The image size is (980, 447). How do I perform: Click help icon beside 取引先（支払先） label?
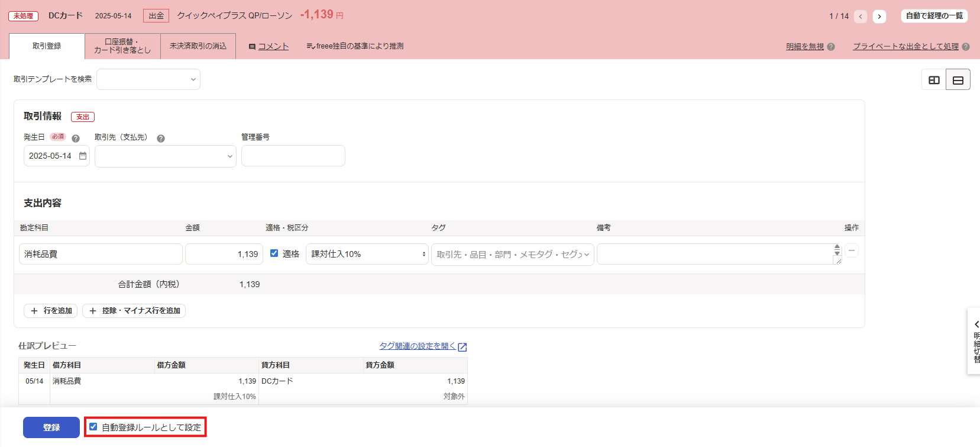tap(161, 139)
